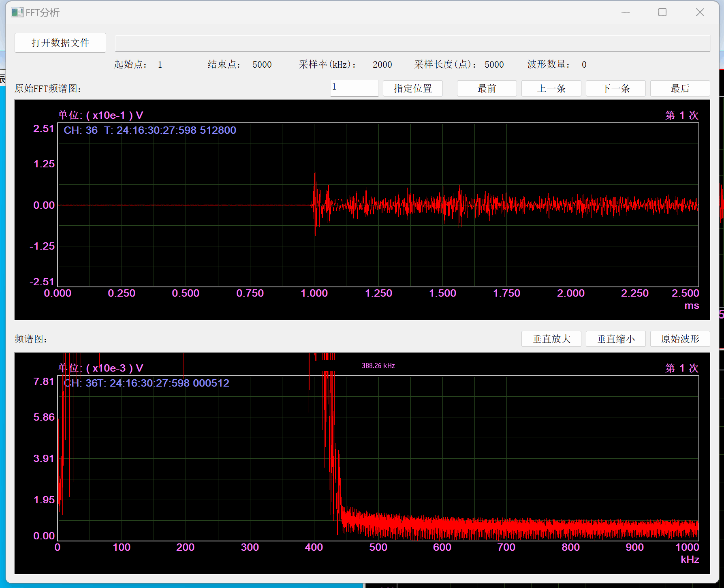Maximize the FFT分析 window
The image size is (724, 588).
point(662,12)
